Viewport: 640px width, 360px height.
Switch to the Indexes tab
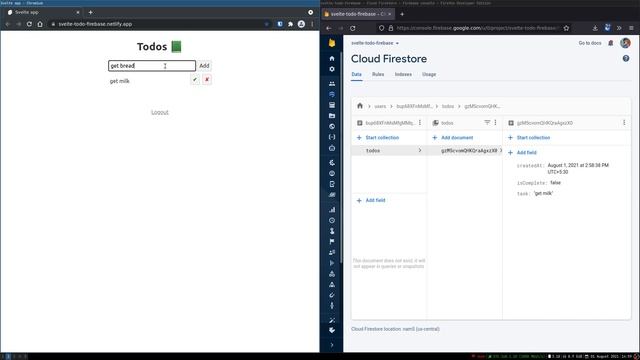[x=403, y=74]
